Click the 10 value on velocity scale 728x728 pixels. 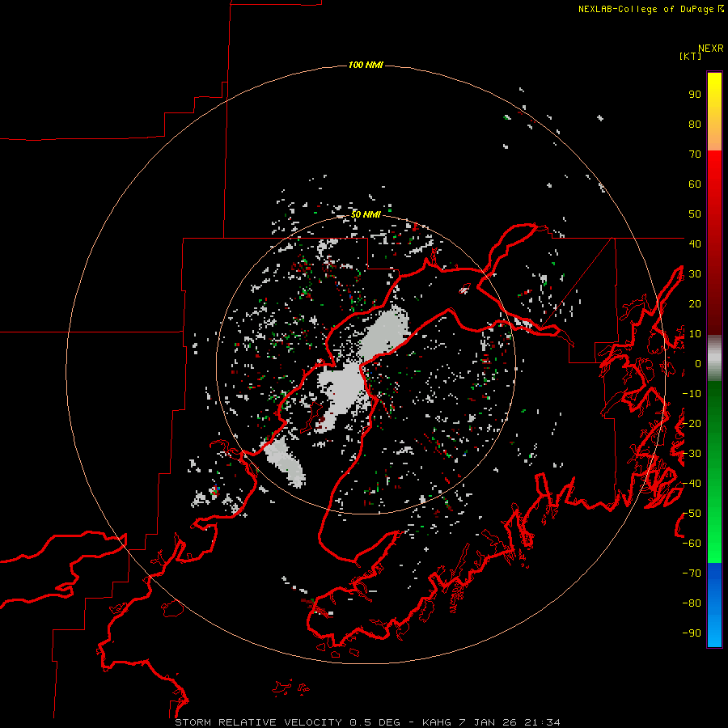(x=695, y=334)
